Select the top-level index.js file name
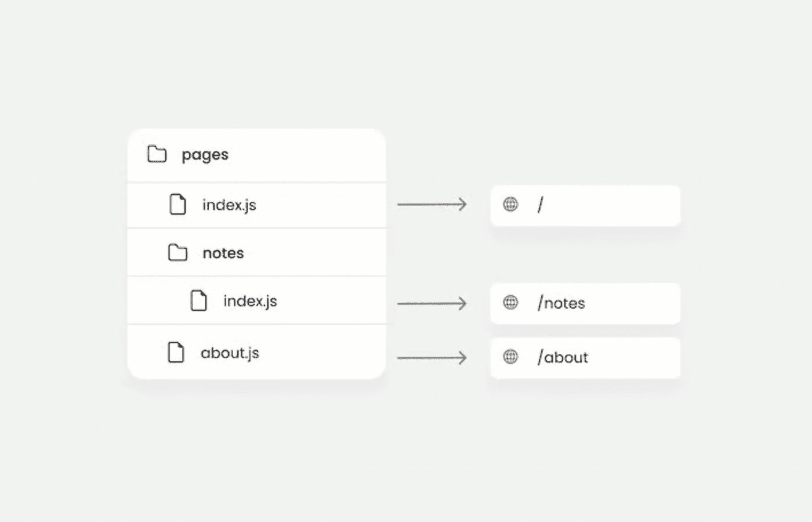812x522 pixels. pyautogui.click(x=229, y=205)
